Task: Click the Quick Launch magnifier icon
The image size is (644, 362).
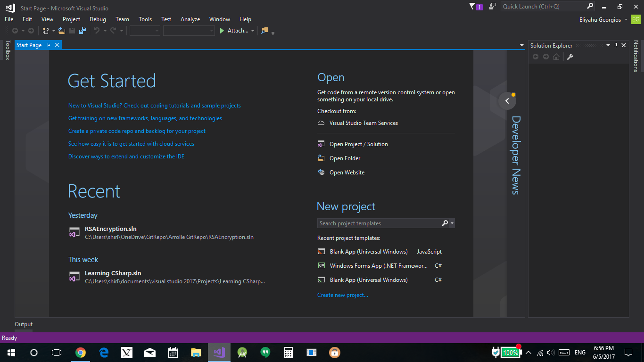Action: (x=590, y=6)
